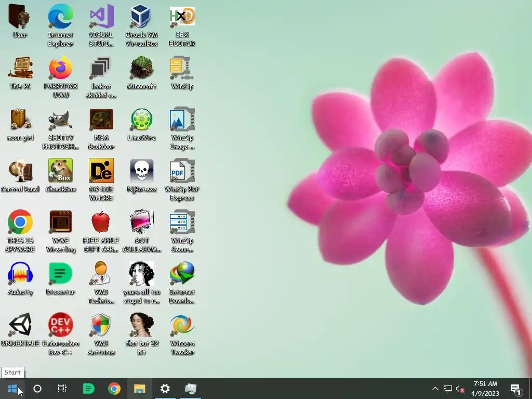Select the WinZip Secur... shortcut
The image size is (532, 399).
(182, 222)
